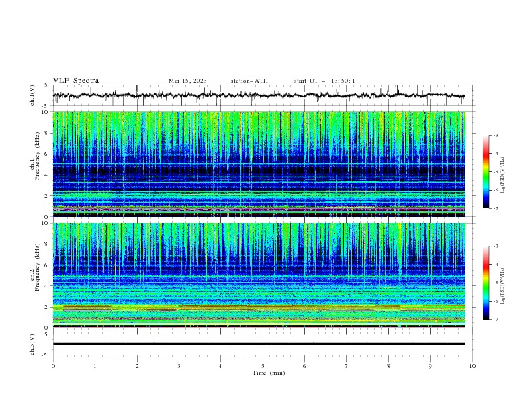
Task: Click the "ch.1(V)" vertical axis label
Action: click(32, 95)
